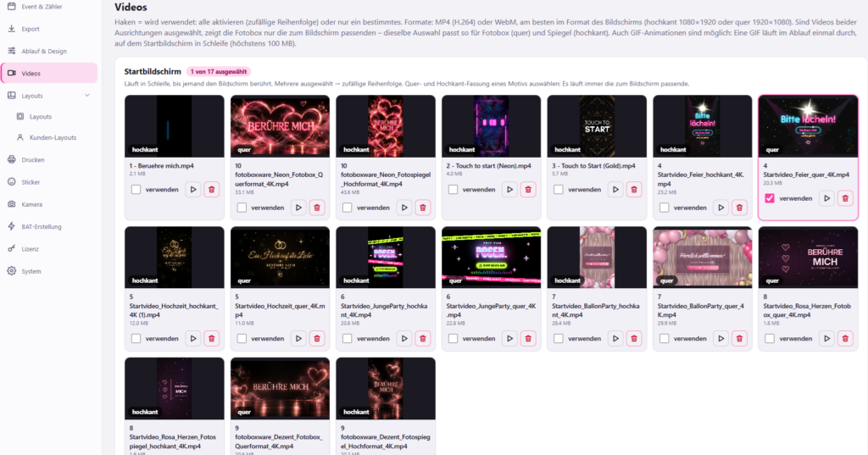This screenshot has height=455, width=868.
Task: Check verwenden for Startvideo_BallonParty_hochkant_4K.mp4
Action: click(x=559, y=338)
